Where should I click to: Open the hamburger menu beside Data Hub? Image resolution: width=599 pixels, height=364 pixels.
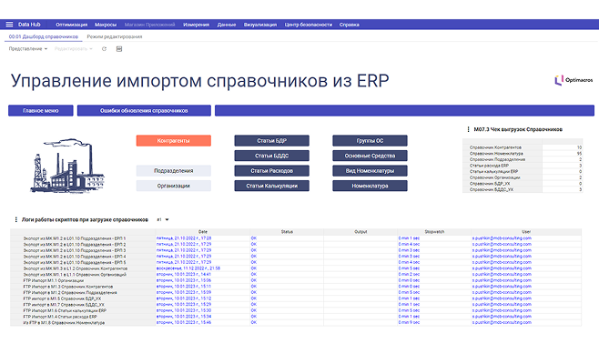tap(9, 25)
